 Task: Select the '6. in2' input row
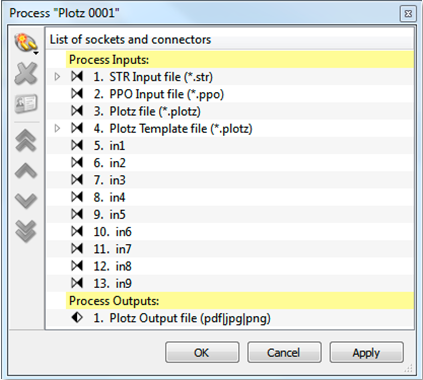coord(230,163)
